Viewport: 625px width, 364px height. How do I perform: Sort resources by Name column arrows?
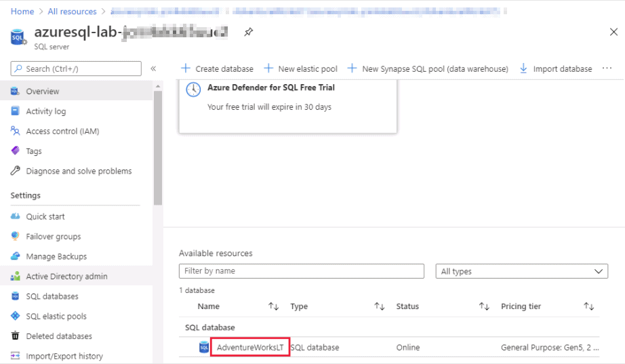pos(273,306)
